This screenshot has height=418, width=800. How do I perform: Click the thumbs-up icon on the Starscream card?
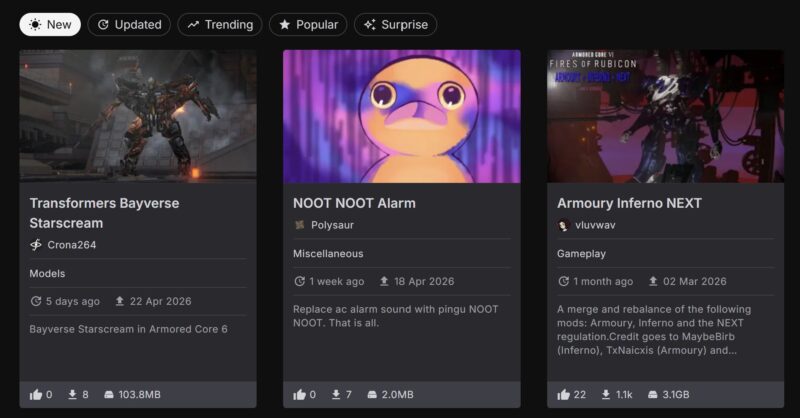click(x=36, y=395)
